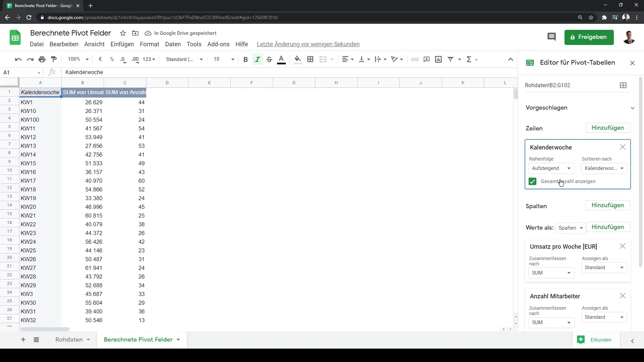Click Hinzufügen button for Spalten

(608, 205)
